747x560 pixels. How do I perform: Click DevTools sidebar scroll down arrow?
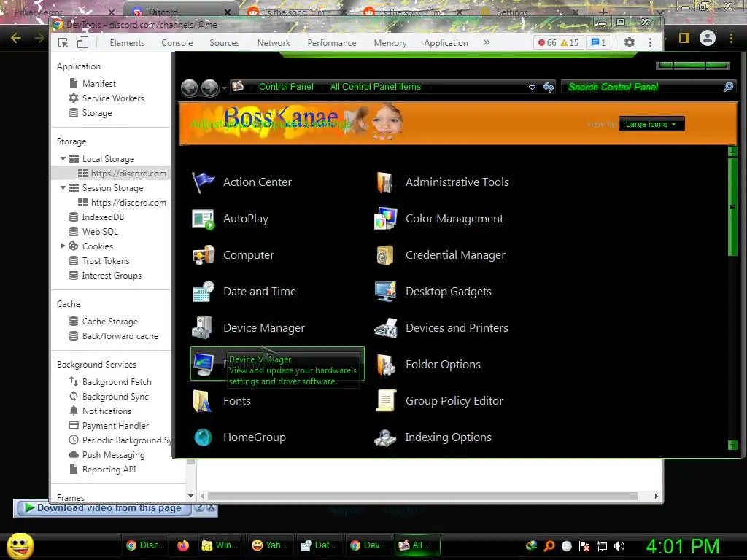pyautogui.click(x=190, y=496)
